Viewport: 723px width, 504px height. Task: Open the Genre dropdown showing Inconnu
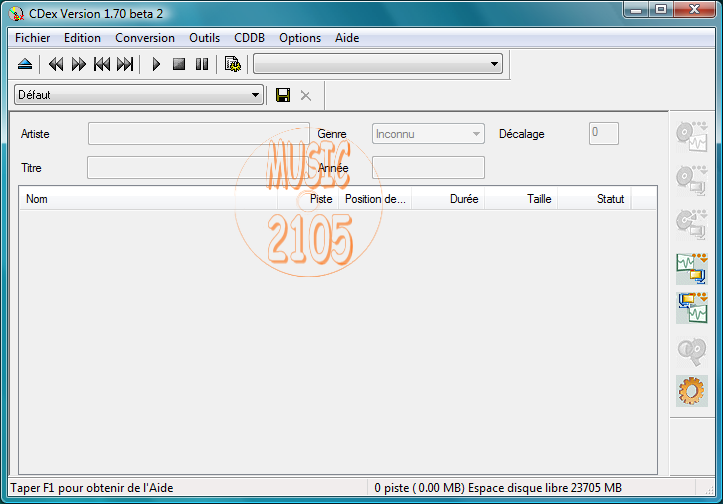coord(428,134)
